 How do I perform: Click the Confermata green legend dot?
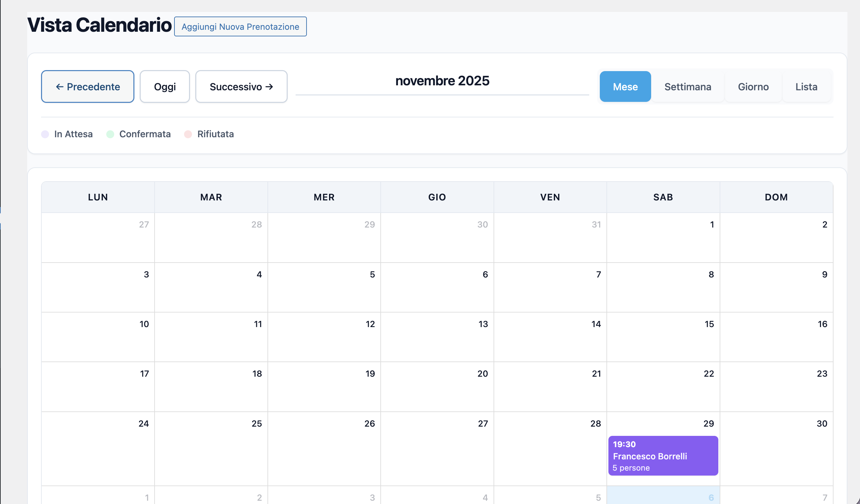(x=110, y=134)
